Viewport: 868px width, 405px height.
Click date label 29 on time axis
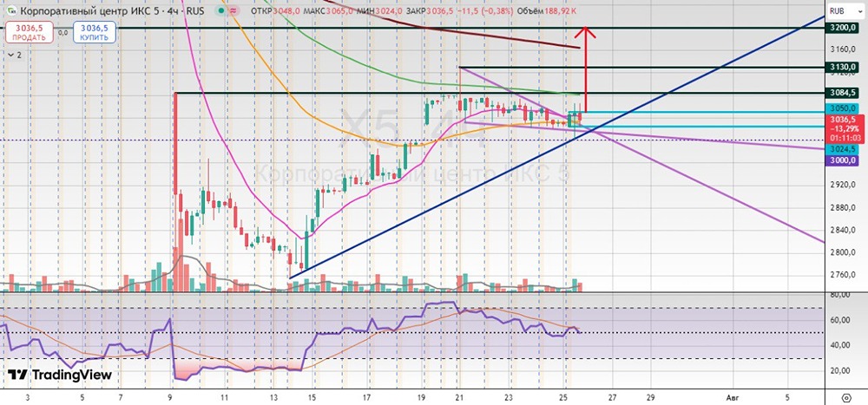[651, 397]
